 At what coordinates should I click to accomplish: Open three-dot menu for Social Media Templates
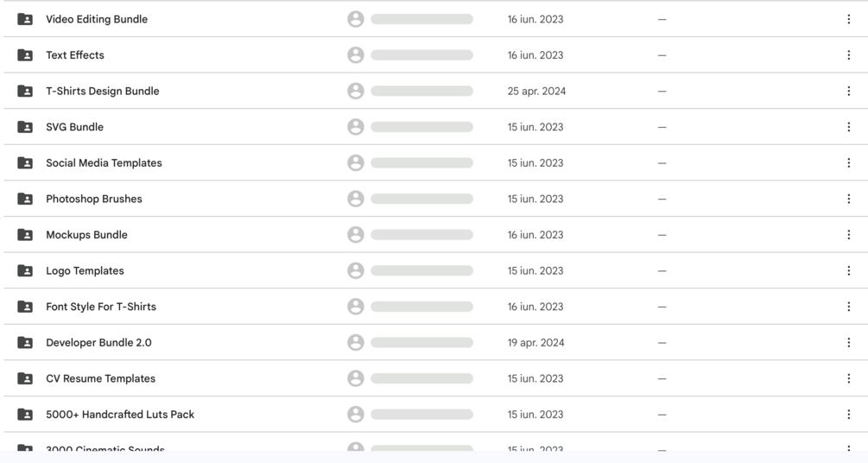[x=848, y=162]
